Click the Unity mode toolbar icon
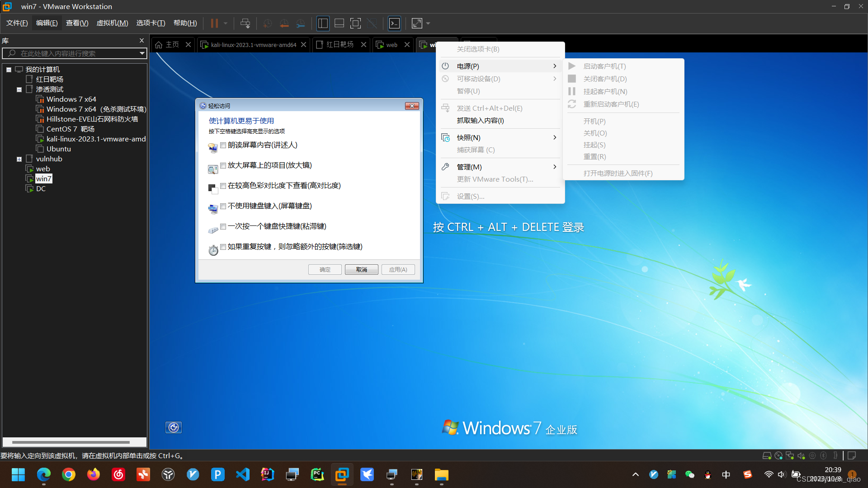This screenshot has height=488, width=868. pos(372,23)
